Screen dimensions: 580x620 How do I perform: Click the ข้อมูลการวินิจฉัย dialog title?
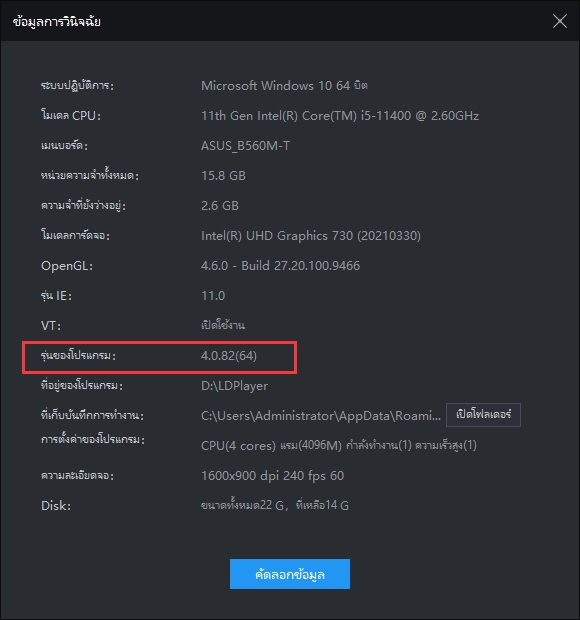(57, 21)
